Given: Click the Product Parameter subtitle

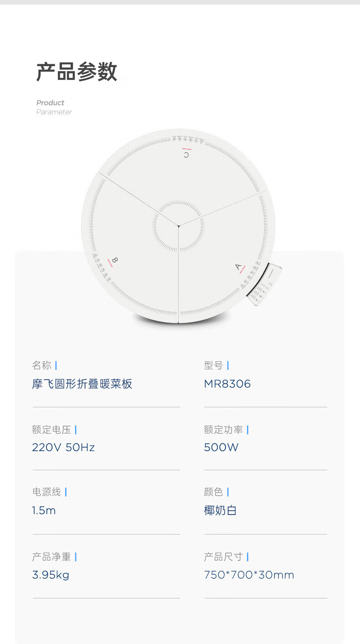Looking at the screenshot, I should [x=54, y=107].
